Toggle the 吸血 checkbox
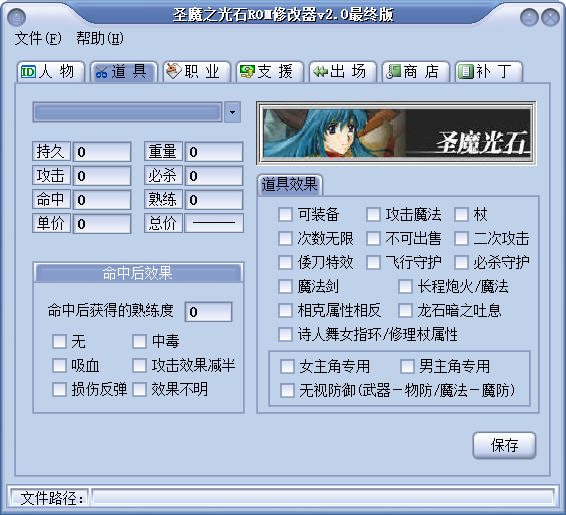The width and height of the screenshot is (566, 515). click(x=59, y=365)
